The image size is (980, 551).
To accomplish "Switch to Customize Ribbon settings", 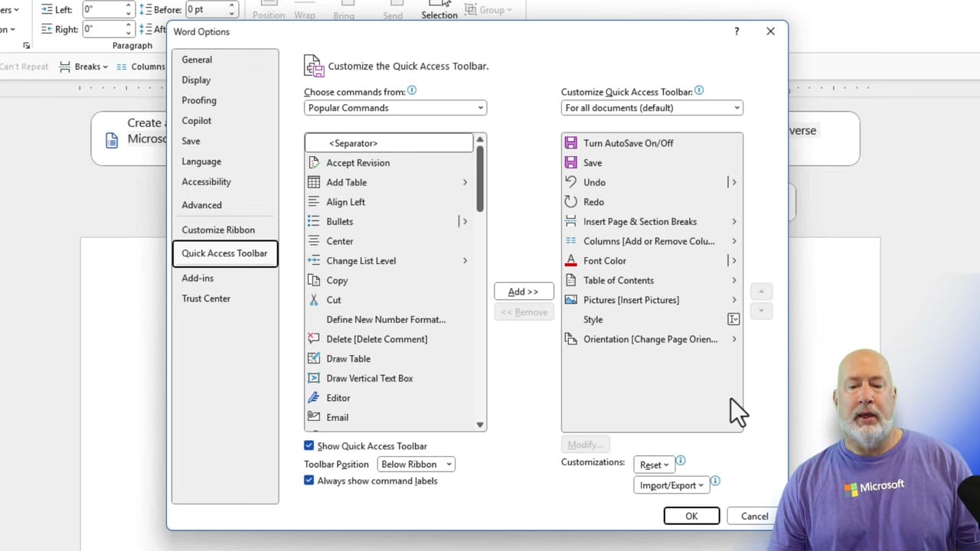I will 218,230.
